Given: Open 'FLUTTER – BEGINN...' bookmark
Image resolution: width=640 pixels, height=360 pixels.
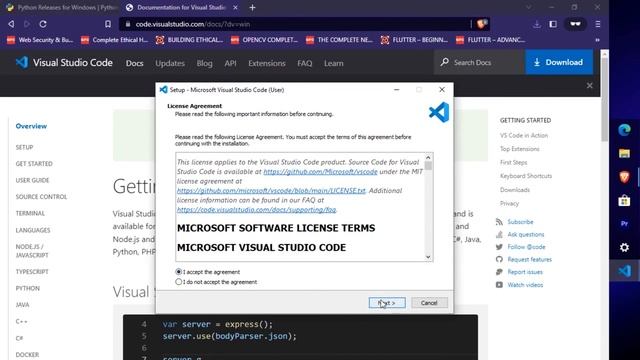Looking at the screenshot, I should 414,40.
